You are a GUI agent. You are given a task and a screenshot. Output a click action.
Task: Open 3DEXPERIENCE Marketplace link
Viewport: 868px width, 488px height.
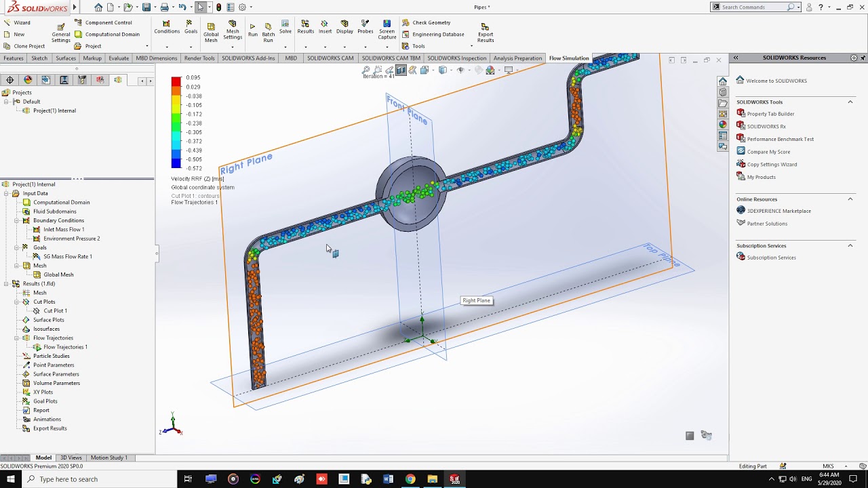779,211
